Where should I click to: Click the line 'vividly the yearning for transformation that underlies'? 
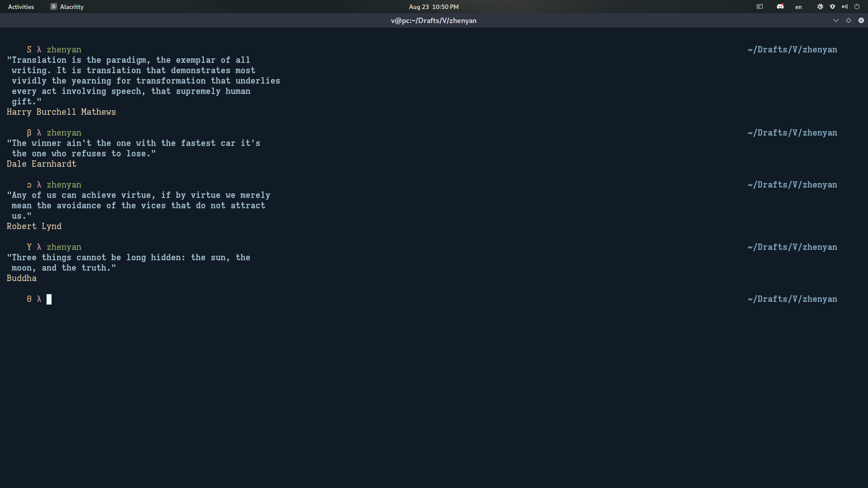(x=146, y=81)
